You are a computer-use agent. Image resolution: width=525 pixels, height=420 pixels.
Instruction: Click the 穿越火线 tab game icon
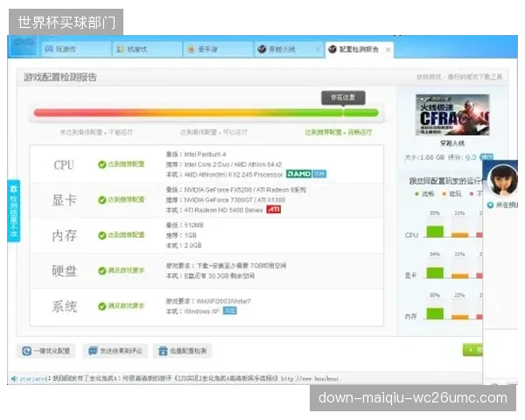(262, 49)
